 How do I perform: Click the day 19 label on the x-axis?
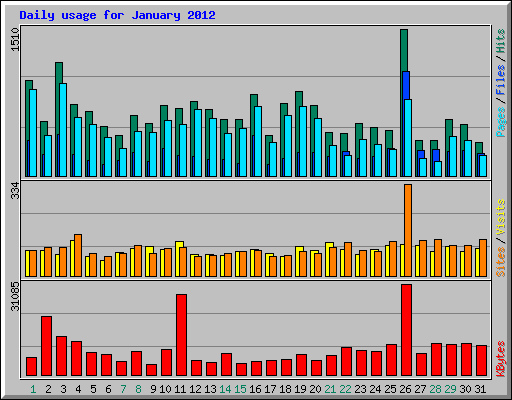click(300, 389)
